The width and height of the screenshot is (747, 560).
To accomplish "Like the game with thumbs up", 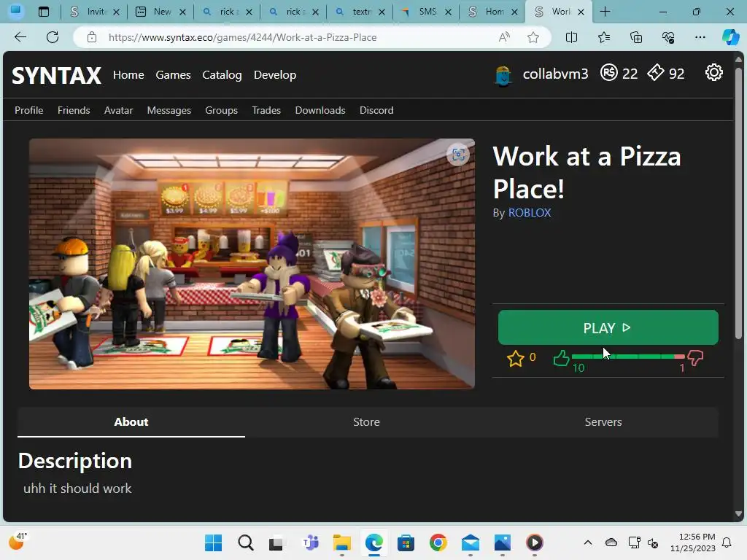I will pos(561,357).
